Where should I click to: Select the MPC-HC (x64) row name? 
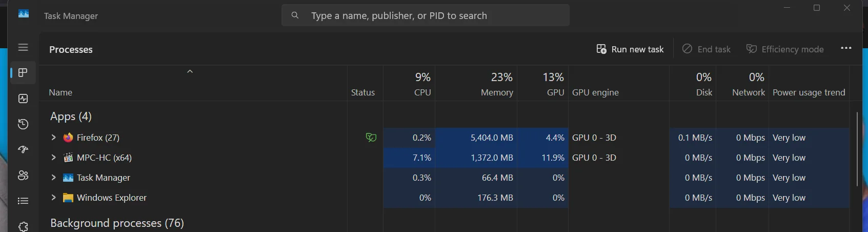tap(104, 158)
